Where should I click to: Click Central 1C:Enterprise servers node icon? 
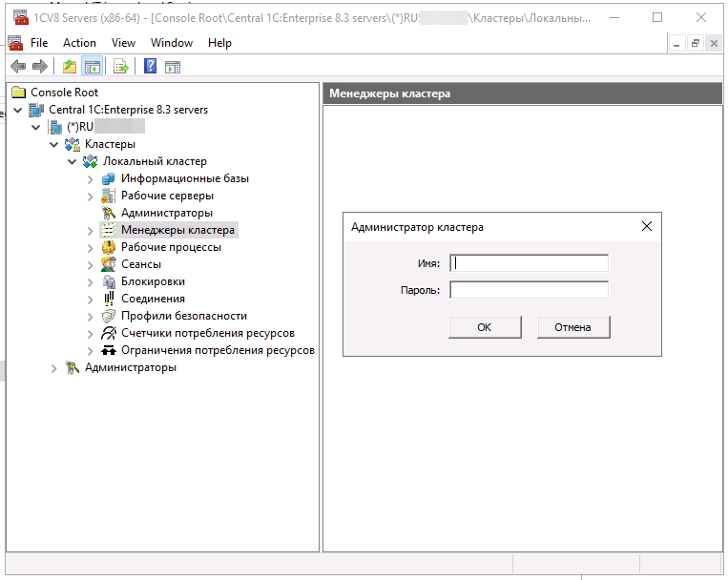pyautogui.click(x=36, y=110)
